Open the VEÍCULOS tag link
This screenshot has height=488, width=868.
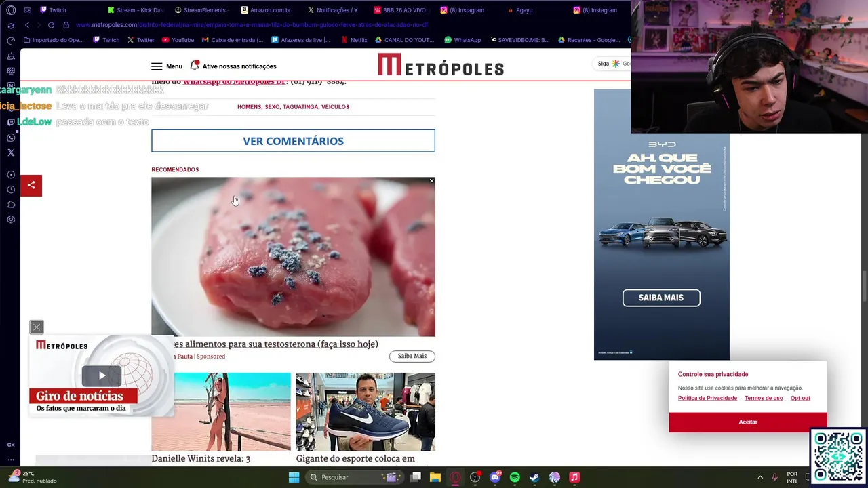[336, 107]
